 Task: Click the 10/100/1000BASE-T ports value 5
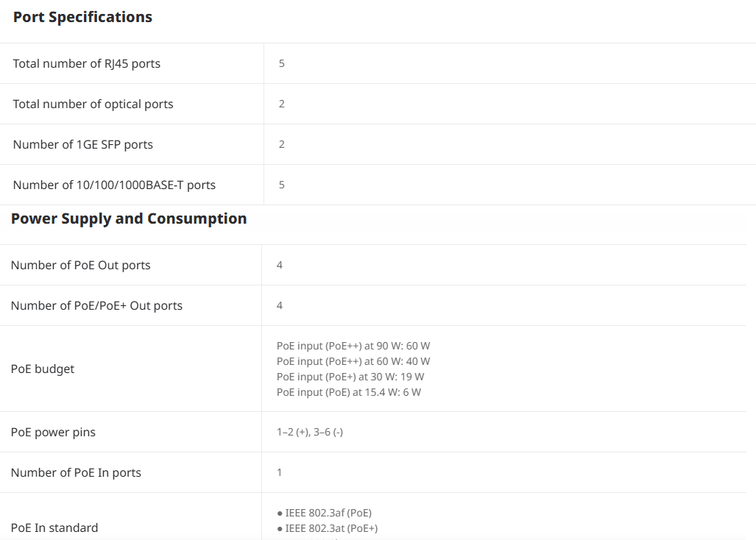[x=282, y=185]
